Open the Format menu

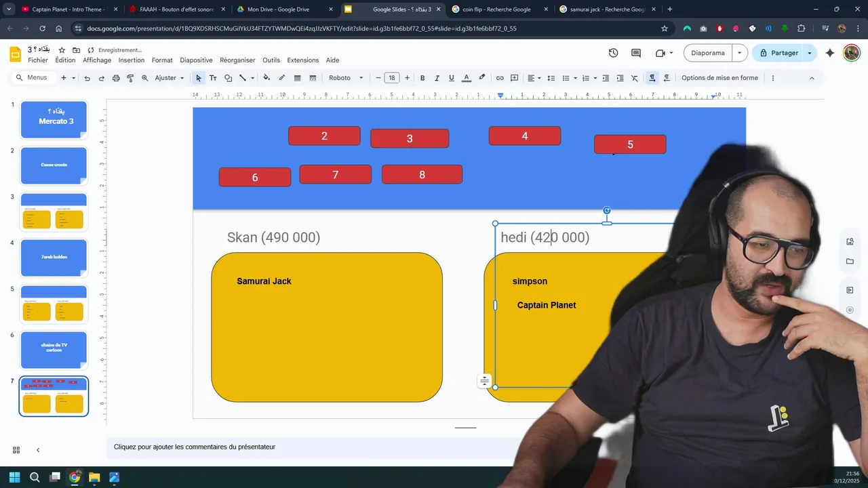pyautogui.click(x=162, y=60)
